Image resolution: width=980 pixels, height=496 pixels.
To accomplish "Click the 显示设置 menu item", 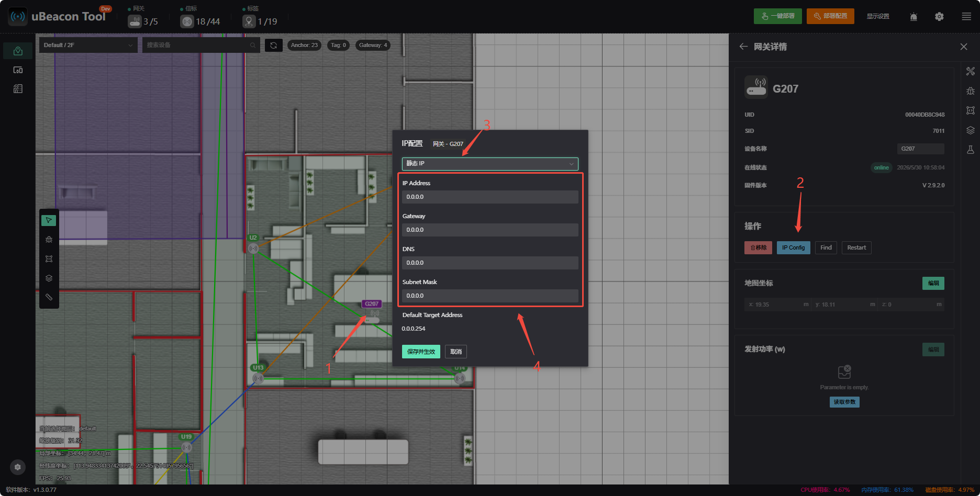I will tap(878, 16).
